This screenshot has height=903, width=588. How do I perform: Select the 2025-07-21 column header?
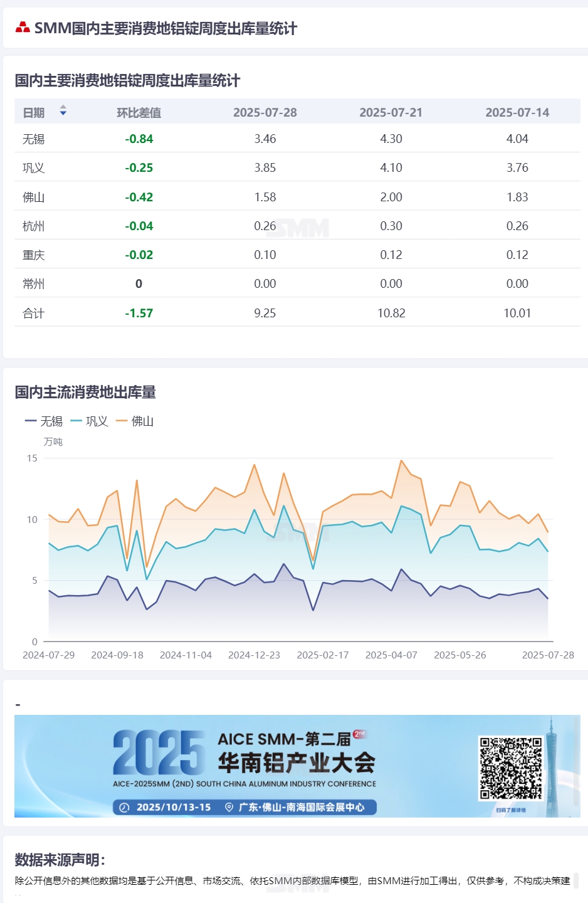391,113
